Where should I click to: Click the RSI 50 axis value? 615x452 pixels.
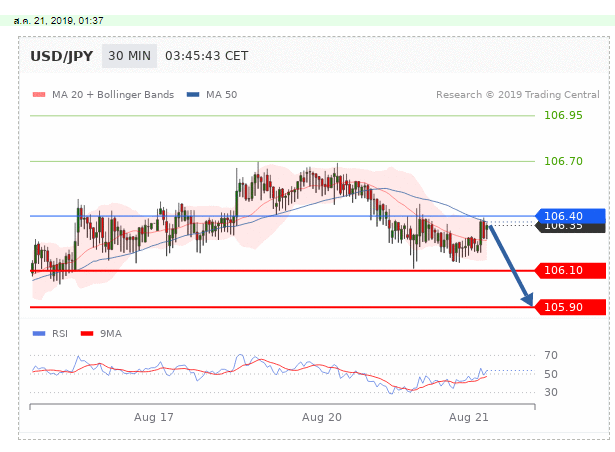point(551,374)
